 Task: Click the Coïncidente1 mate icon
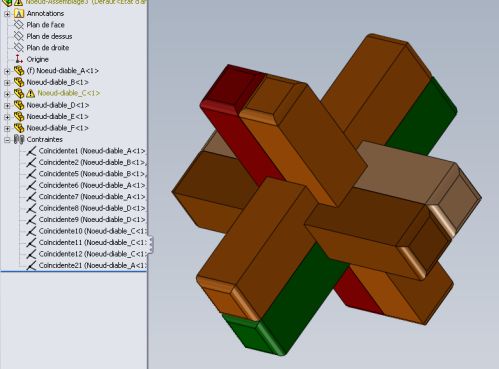31,151
